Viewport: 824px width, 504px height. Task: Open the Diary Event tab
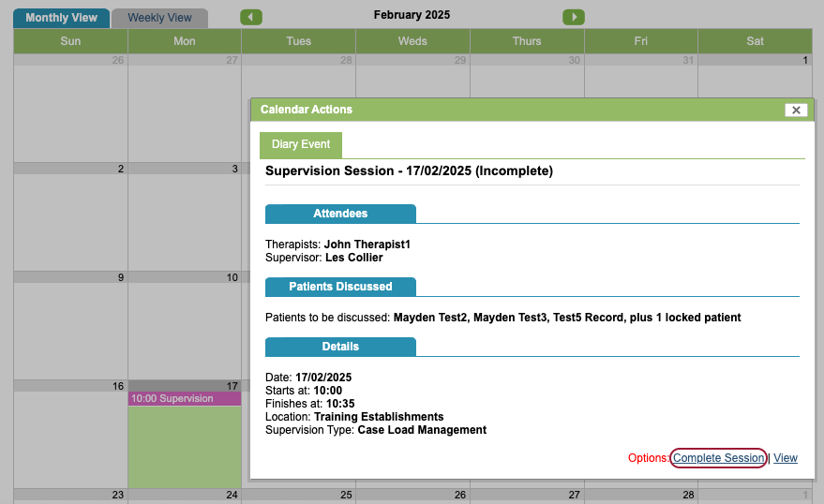[301, 144]
